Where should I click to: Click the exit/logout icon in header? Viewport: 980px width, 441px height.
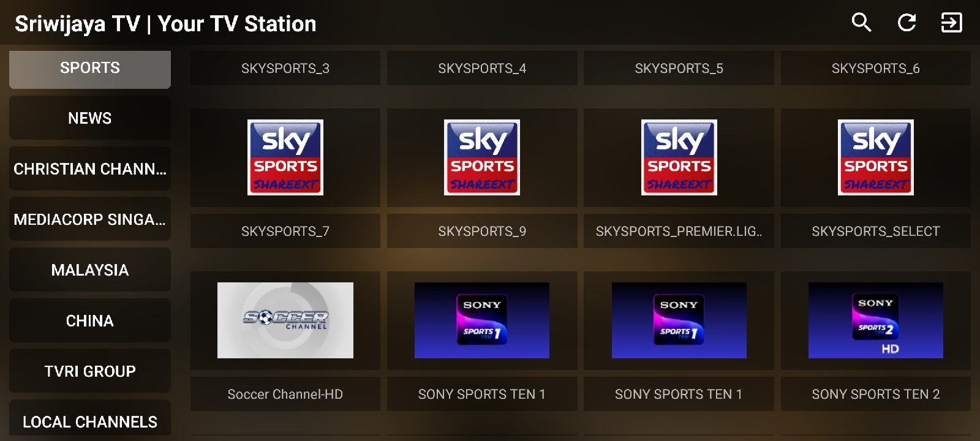click(951, 23)
